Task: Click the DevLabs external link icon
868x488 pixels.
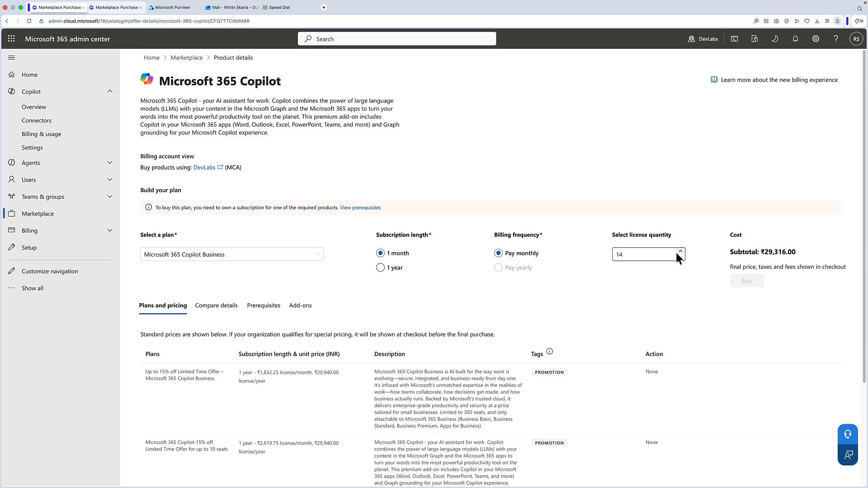Action: (x=220, y=167)
